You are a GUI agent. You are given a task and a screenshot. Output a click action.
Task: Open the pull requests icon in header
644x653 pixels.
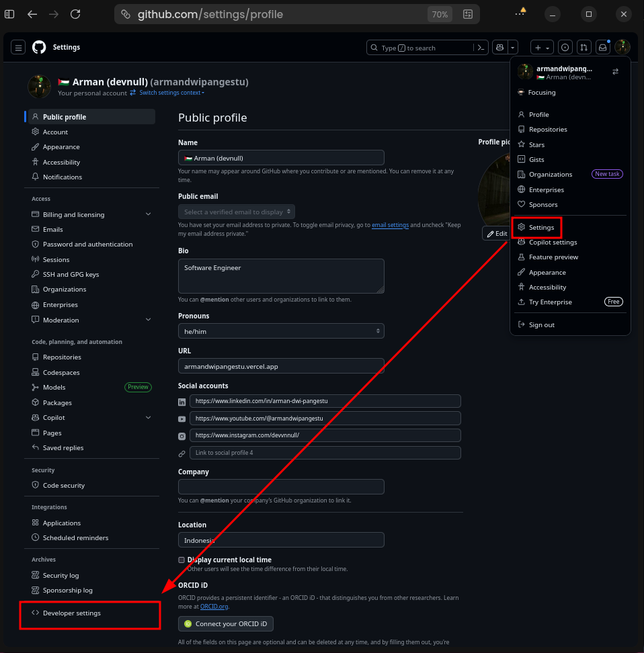pyautogui.click(x=583, y=48)
